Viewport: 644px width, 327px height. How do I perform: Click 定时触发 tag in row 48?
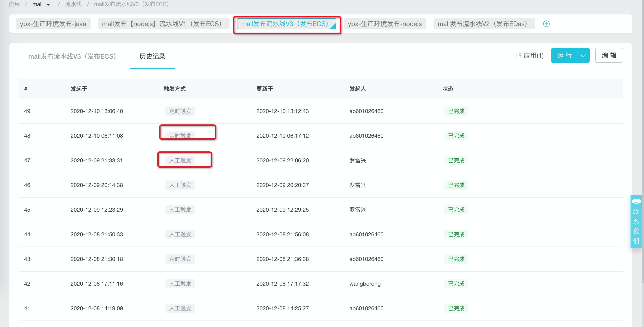point(180,136)
